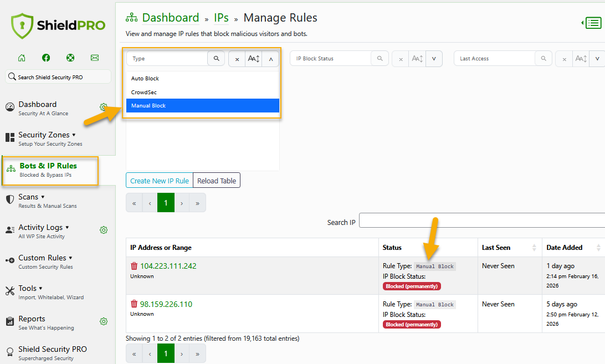
Task: Click search icon in Last Access filter
Action: pyautogui.click(x=544, y=58)
